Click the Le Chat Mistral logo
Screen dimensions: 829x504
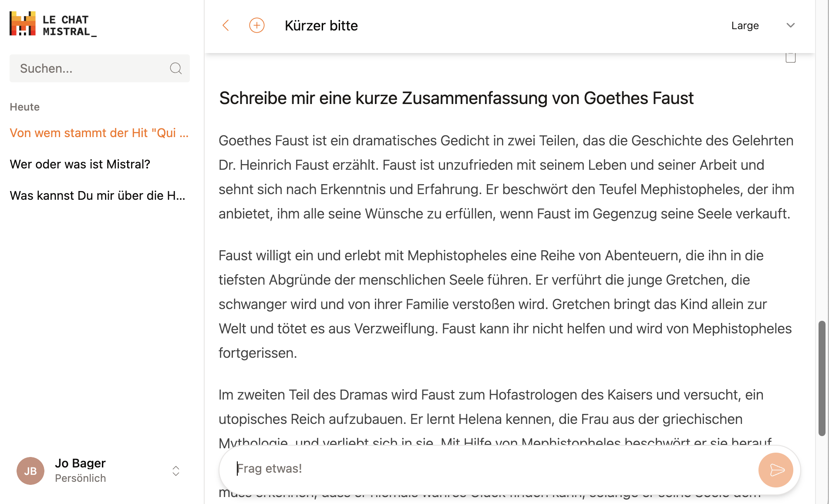click(53, 24)
